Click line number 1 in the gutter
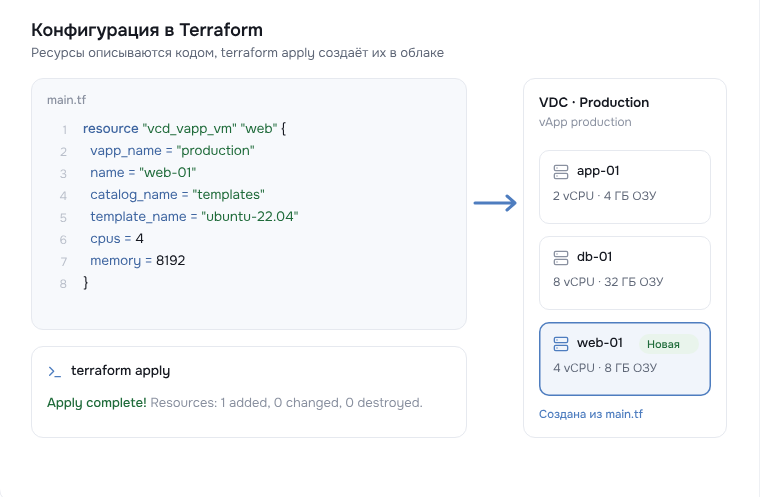Screen dimensions: 760x497 click(64, 130)
